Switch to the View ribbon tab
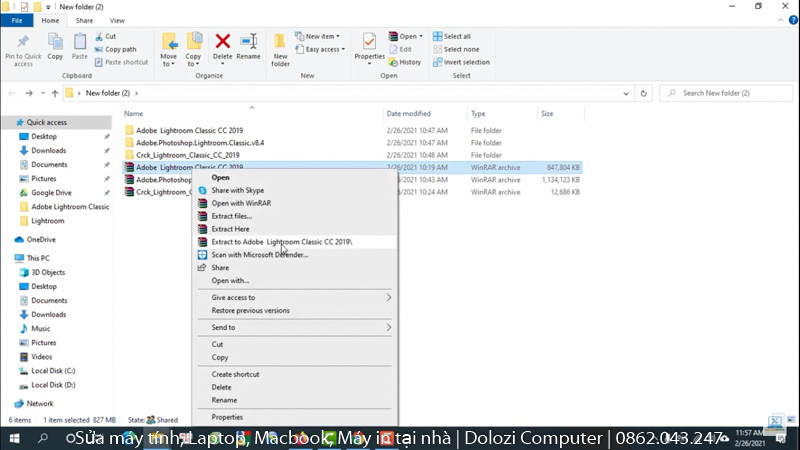Viewport: 800px width, 450px height. [x=118, y=20]
